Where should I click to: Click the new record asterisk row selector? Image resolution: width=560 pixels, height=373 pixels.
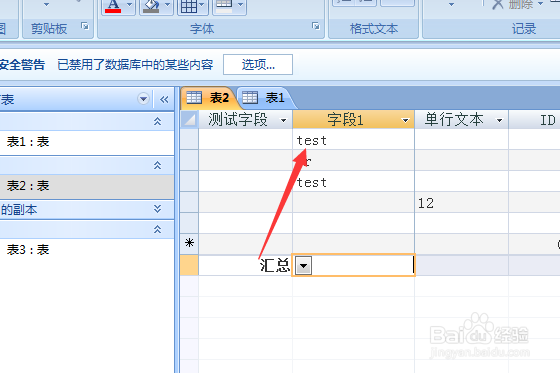pos(189,244)
